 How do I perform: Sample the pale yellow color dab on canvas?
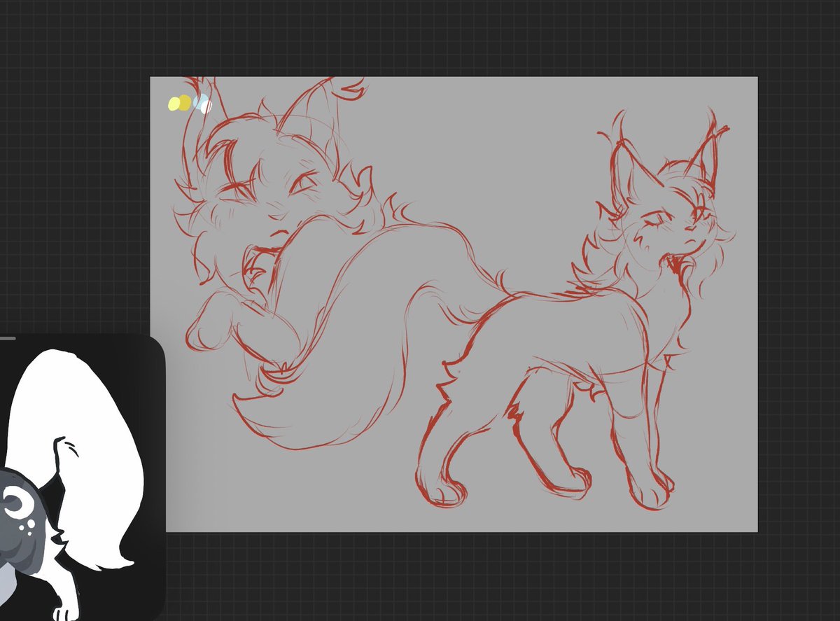174,104
